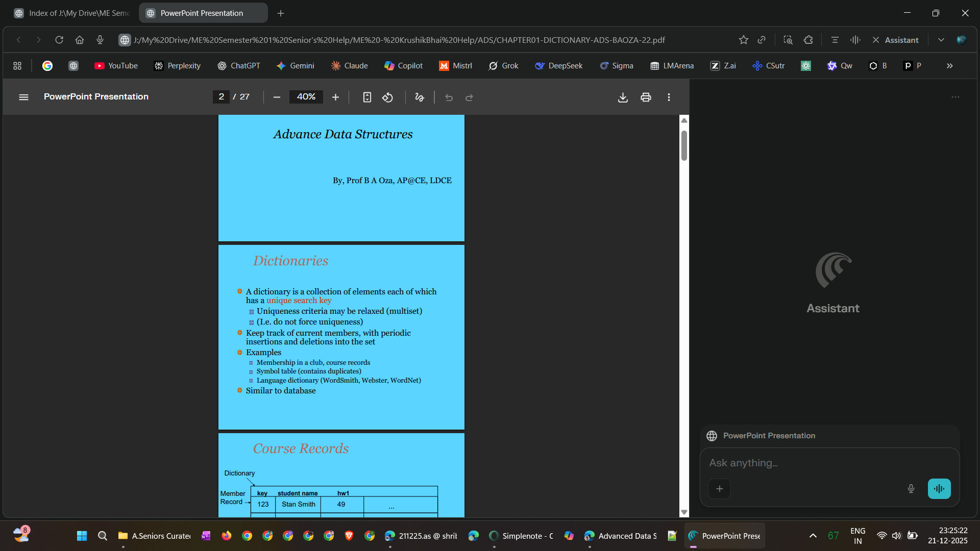Open profile avatar in browser toolbar
The height and width of the screenshot is (551, 980).
(x=962, y=40)
